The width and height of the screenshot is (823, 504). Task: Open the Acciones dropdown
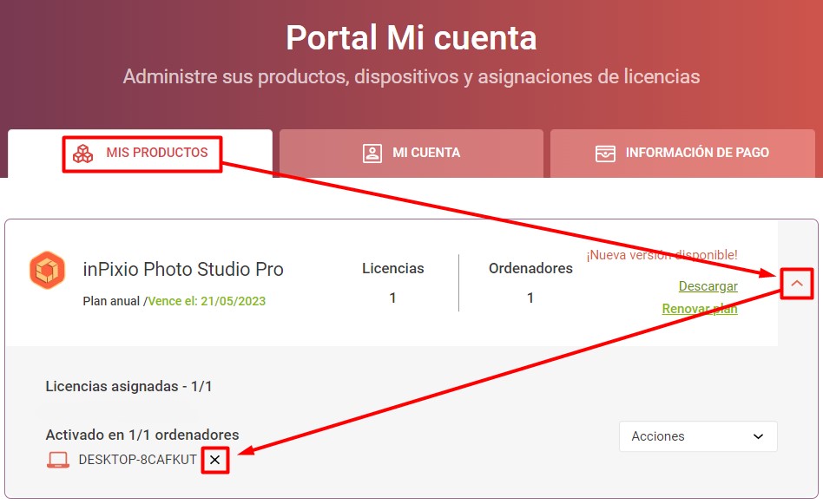tap(698, 436)
